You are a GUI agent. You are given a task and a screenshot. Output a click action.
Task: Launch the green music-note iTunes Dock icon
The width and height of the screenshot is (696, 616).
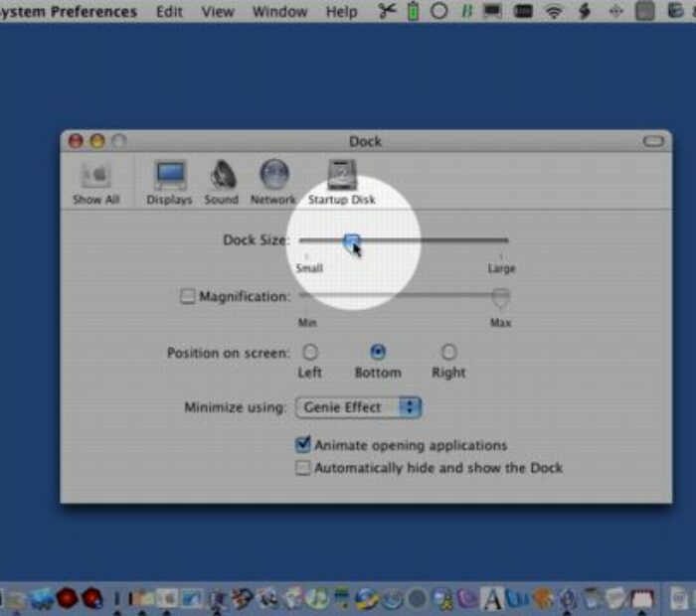tap(317, 598)
